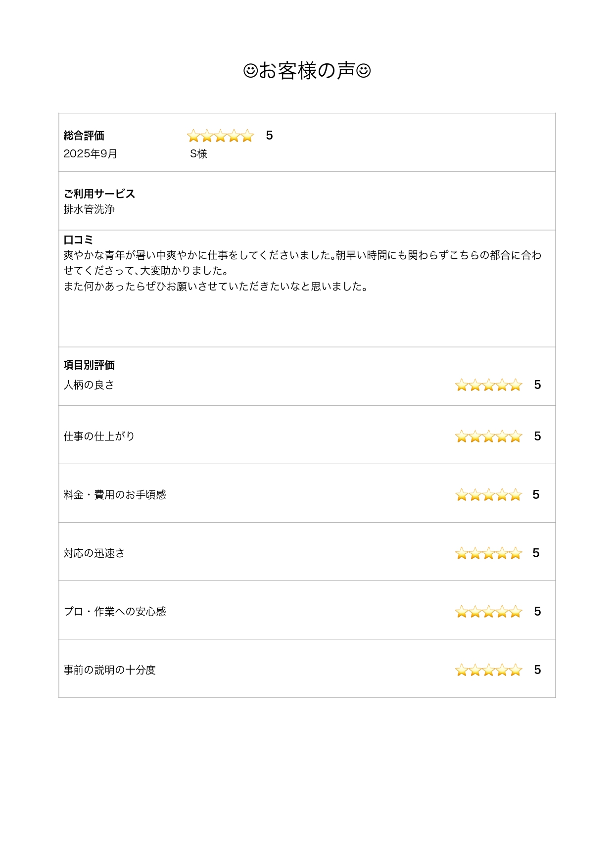
Task: Click the 事前の説明の十分度 label
Action: [109, 670]
